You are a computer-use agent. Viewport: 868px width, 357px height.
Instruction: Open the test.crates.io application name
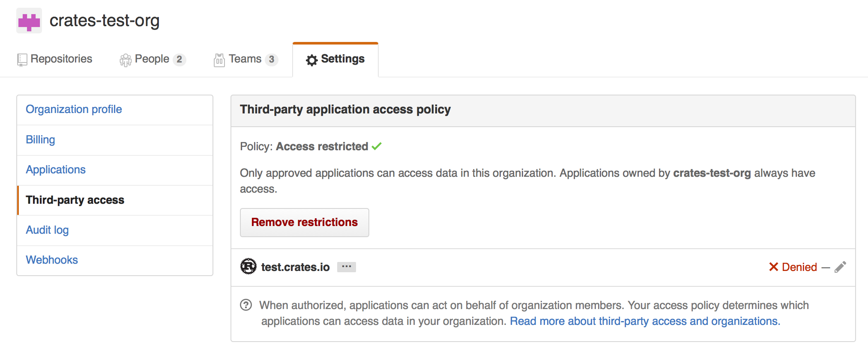click(295, 267)
